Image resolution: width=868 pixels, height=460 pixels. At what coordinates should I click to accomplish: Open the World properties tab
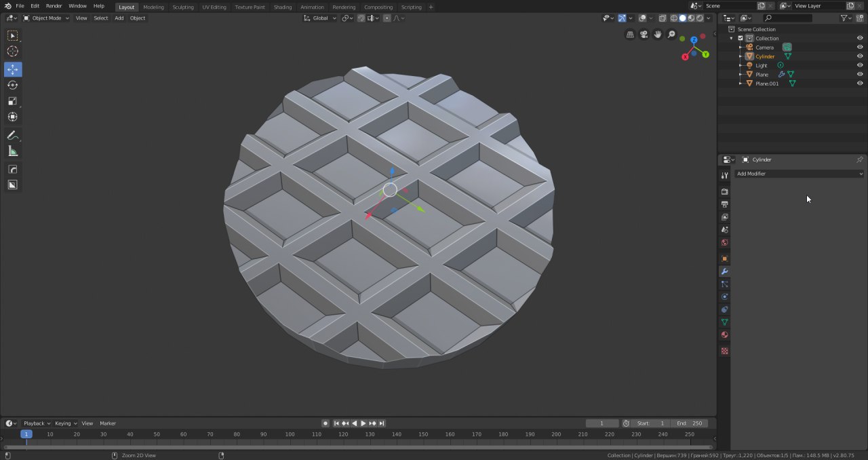[x=724, y=243]
